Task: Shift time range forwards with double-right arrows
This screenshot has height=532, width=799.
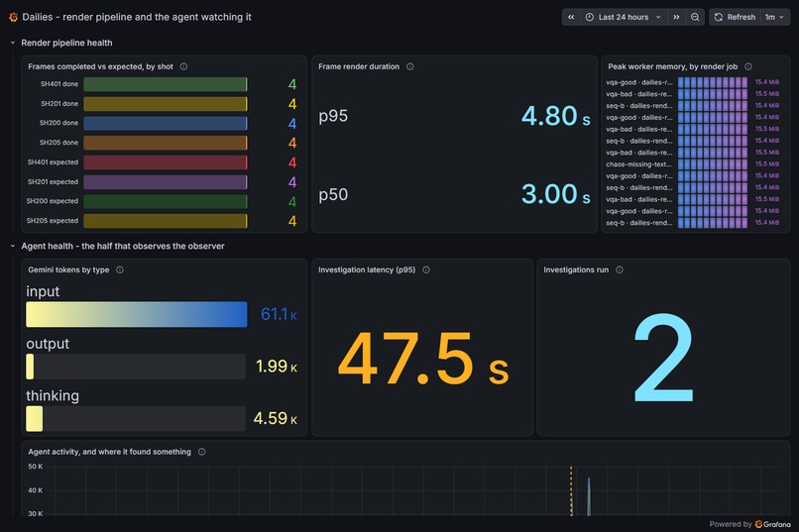Action: pos(676,17)
